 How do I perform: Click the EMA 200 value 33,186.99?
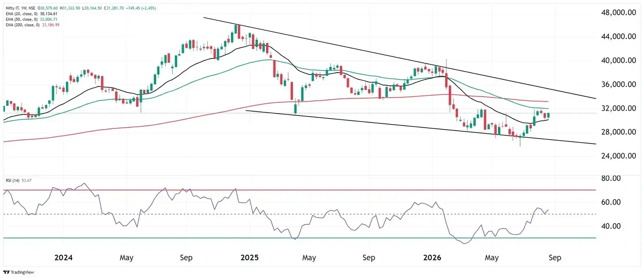51,25
